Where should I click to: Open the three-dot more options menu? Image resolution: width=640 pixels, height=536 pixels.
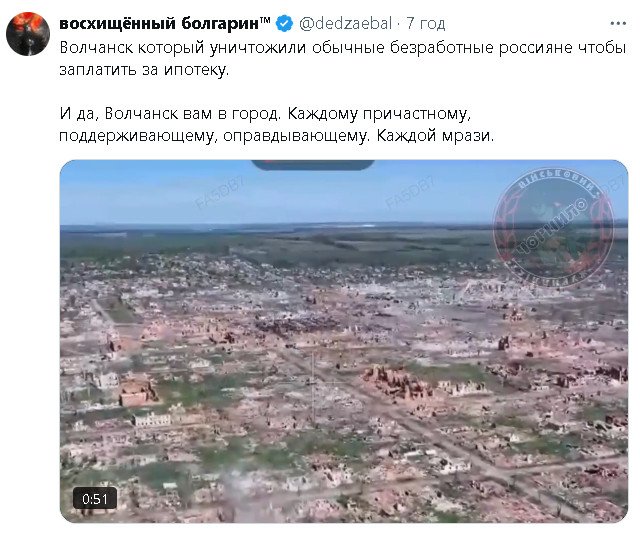618,24
